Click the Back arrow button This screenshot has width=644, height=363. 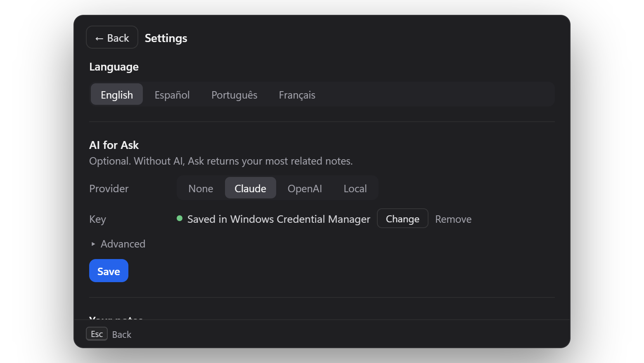pyautogui.click(x=112, y=38)
